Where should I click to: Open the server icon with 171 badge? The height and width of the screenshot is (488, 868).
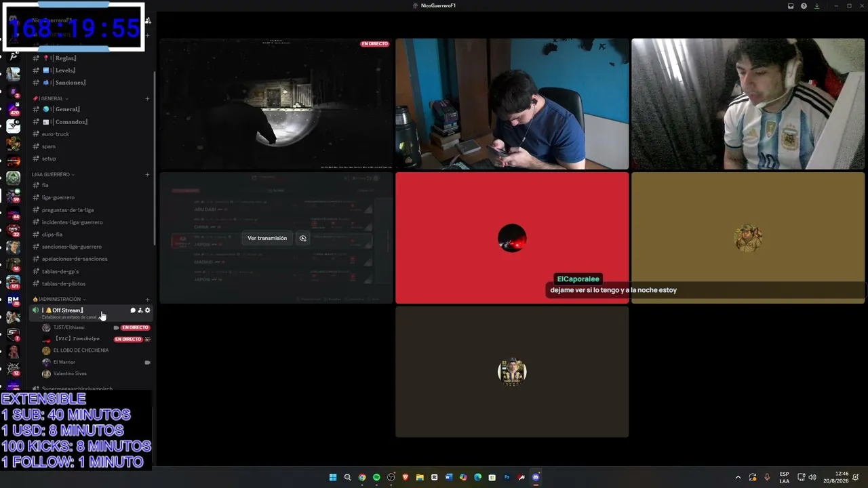[13, 282]
